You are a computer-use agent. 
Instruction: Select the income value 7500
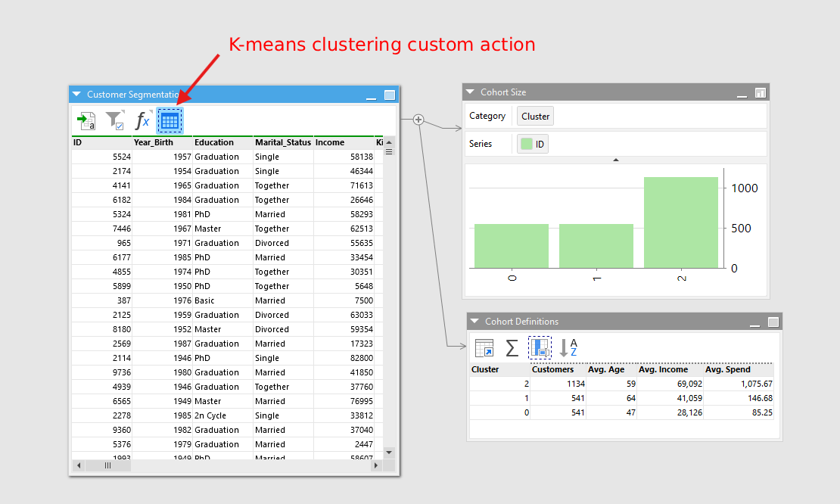click(x=344, y=301)
